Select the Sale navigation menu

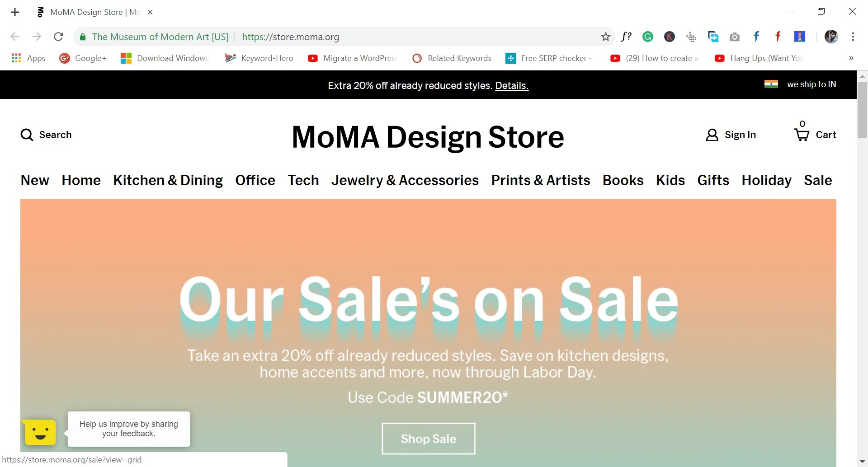tap(817, 180)
